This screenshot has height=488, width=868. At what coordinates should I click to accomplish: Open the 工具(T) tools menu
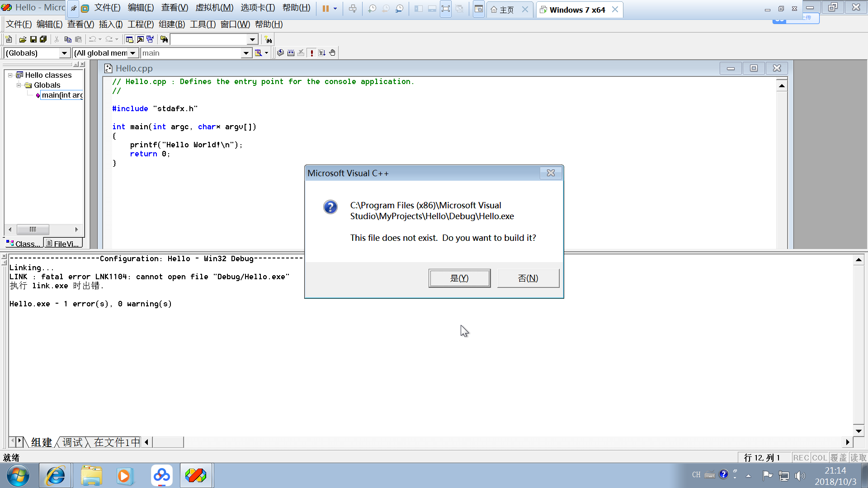click(x=203, y=24)
